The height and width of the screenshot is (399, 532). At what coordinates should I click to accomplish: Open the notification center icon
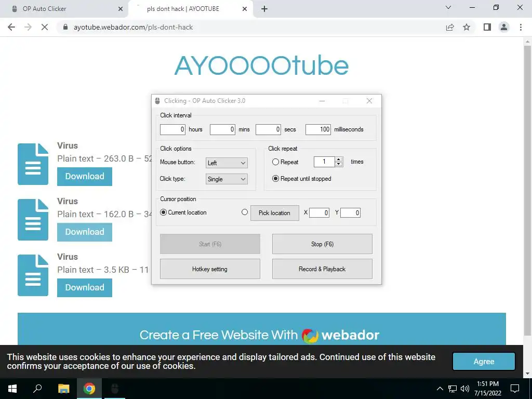click(x=515, y=389)
